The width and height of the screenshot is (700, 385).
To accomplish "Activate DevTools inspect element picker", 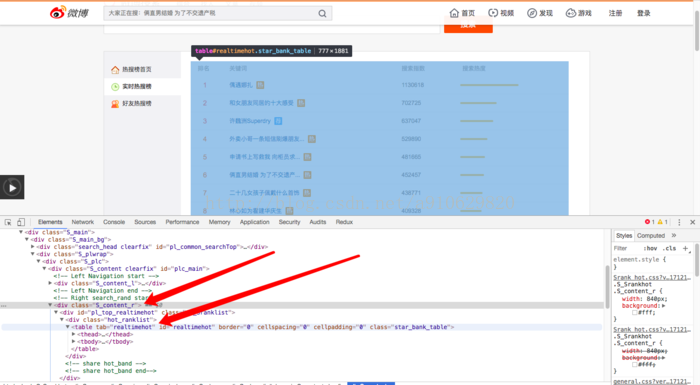I will pos(8,222).
